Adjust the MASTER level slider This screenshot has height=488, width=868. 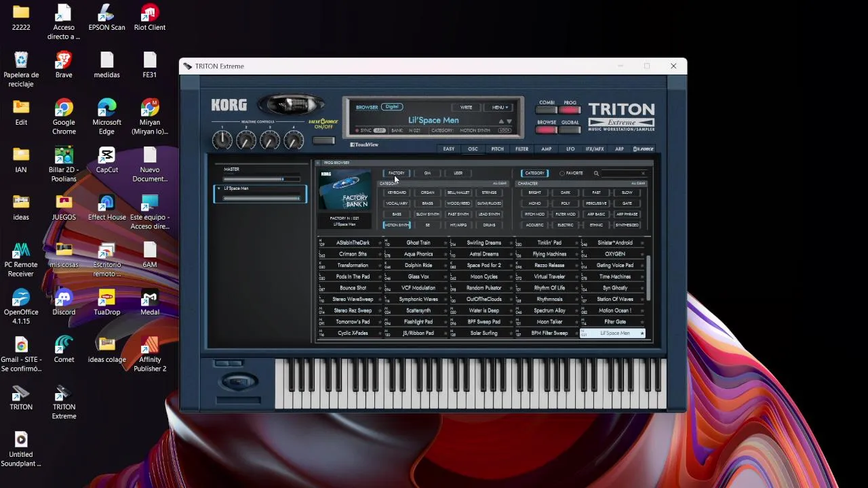(262, 179)
